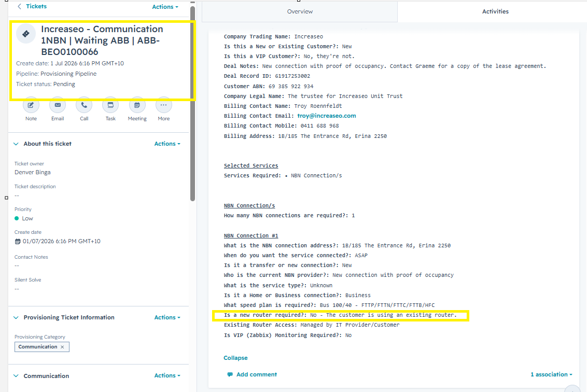
Task: Click the Priority Low value
Action: coord(27,218)
